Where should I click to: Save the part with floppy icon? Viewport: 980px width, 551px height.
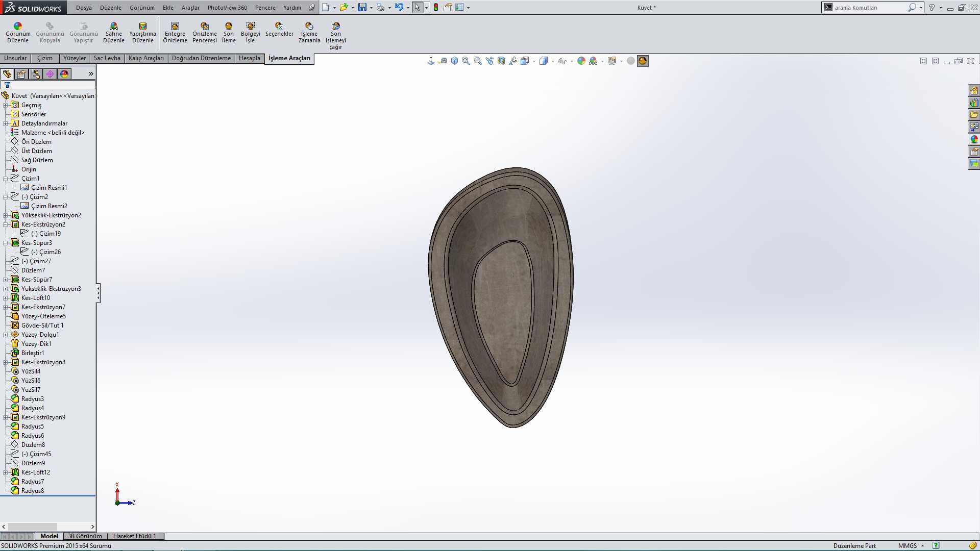(362, 8)
